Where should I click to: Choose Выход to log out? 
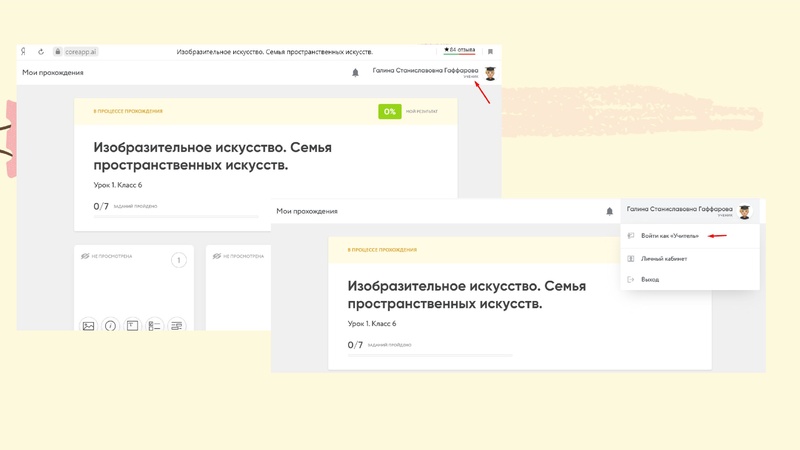tap(650, 280)
